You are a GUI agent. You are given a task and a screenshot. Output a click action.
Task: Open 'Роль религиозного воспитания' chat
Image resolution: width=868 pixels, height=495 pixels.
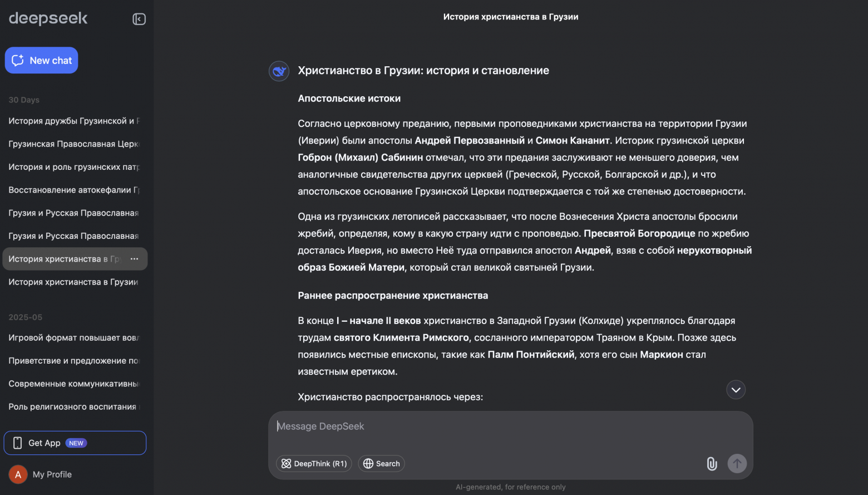click(73, 407)
